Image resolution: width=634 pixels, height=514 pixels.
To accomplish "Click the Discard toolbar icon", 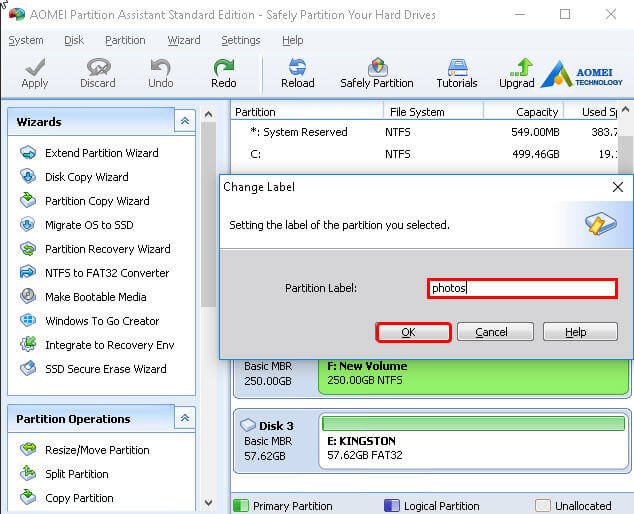I will pos(98,67).
